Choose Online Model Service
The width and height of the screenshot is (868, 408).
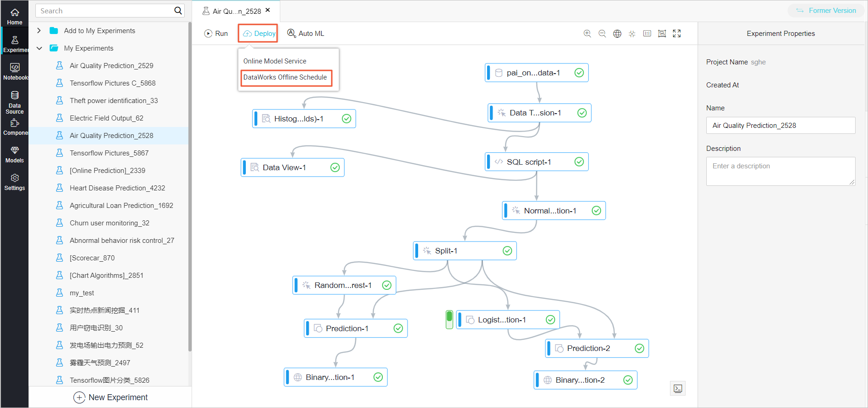click(x=275, y=61)
